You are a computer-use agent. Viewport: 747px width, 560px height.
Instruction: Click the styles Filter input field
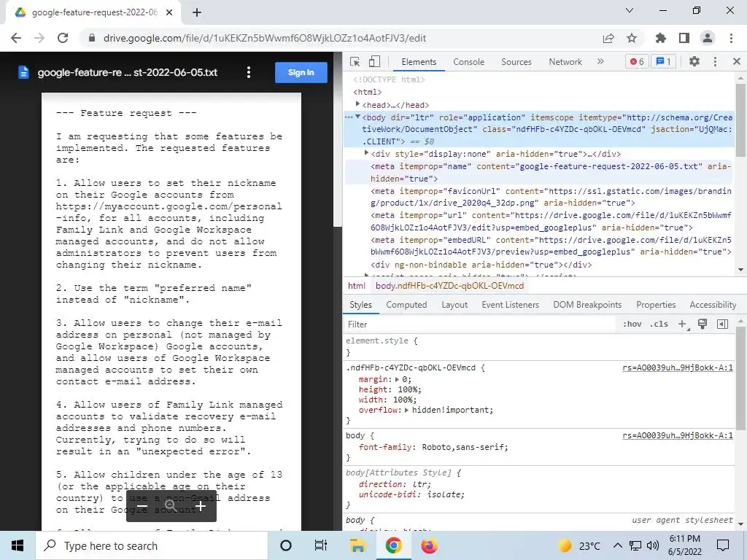[479, 324]
